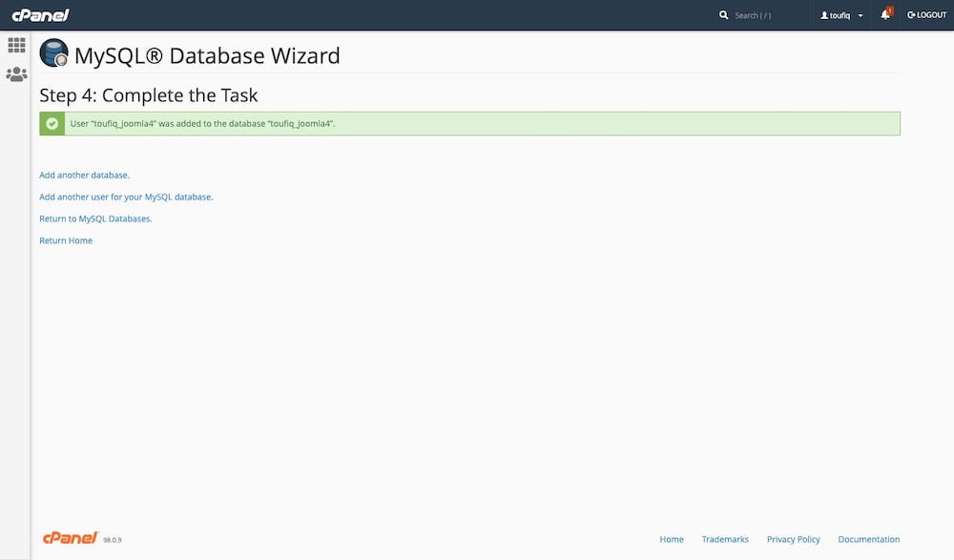Image resolution: width=954 pixels, height=560 pixels.
Task: Open User Manager people icon in sidebar
Action: [16, 73]
